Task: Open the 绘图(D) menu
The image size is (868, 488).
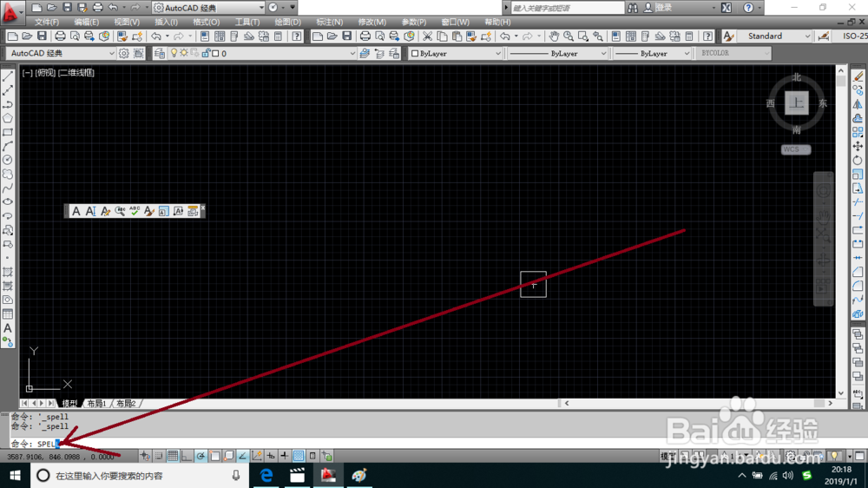Action: 288,23
